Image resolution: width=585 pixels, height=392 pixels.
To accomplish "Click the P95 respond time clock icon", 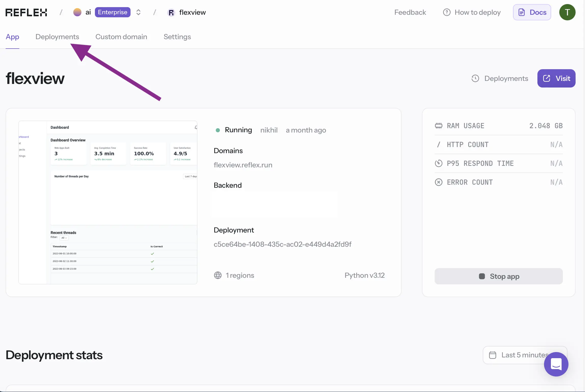I will tap(438, 163).
